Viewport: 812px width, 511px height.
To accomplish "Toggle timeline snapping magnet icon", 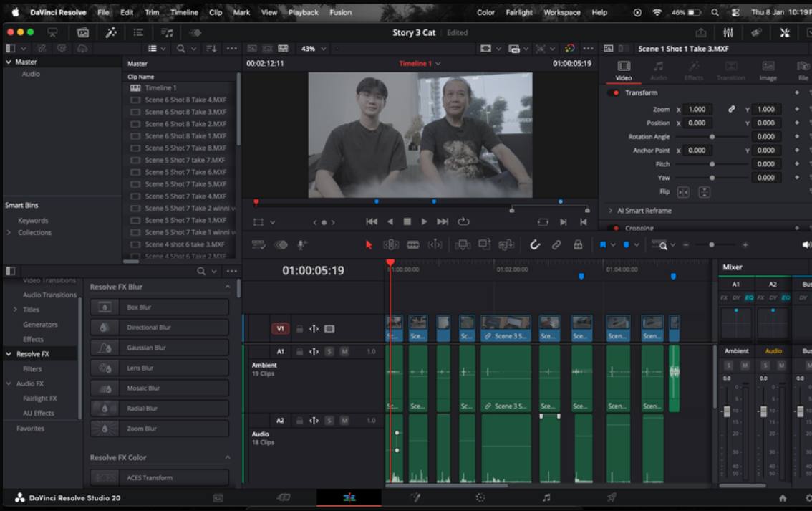I will coord(535,245).
